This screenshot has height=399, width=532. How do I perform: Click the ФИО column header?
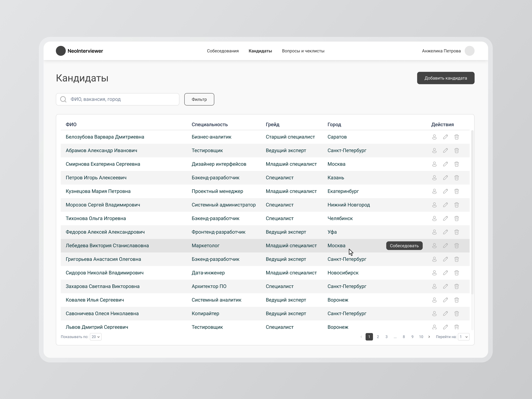coord(71,125)
